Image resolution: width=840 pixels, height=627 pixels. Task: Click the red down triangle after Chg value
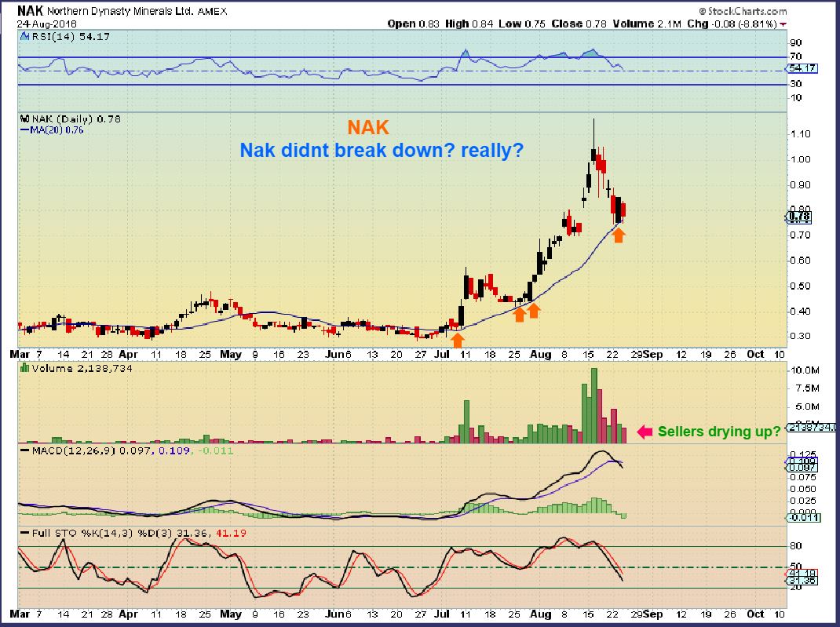coord(783,24)
